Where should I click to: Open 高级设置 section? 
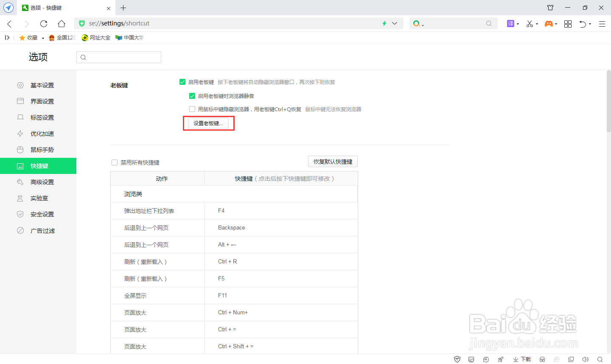click(x=38, y=182)
